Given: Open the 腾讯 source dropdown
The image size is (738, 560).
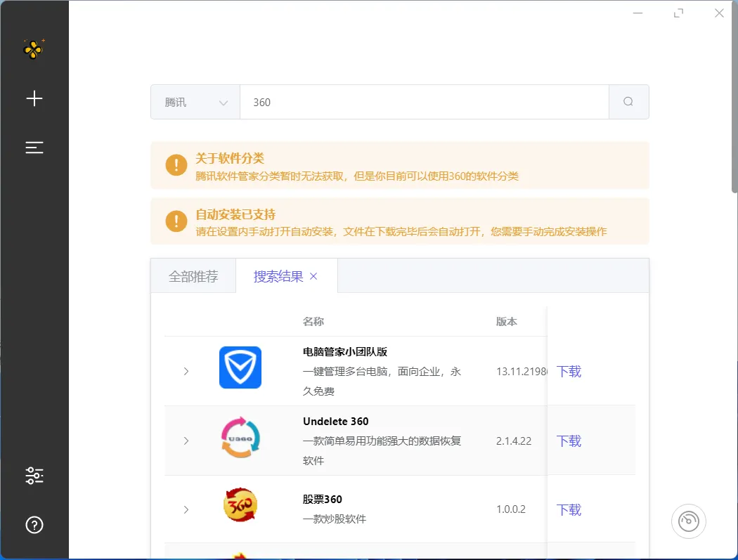Looking at the screenshot, I should 195,102.
